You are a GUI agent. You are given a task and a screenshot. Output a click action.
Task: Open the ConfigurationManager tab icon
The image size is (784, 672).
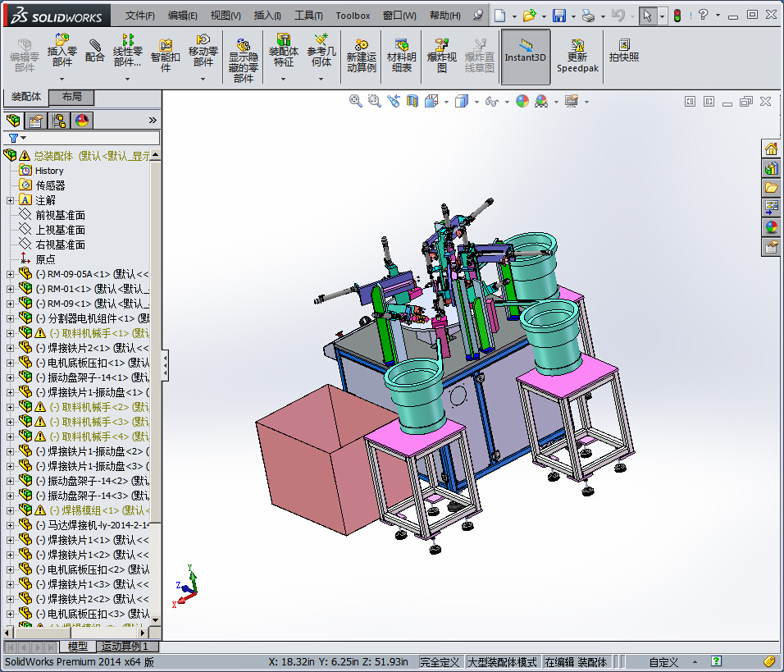(59, 121)
